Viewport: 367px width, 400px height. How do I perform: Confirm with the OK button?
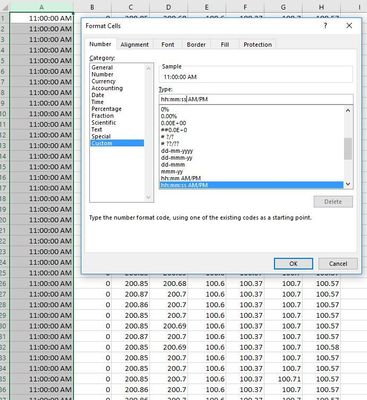(293, 264)
